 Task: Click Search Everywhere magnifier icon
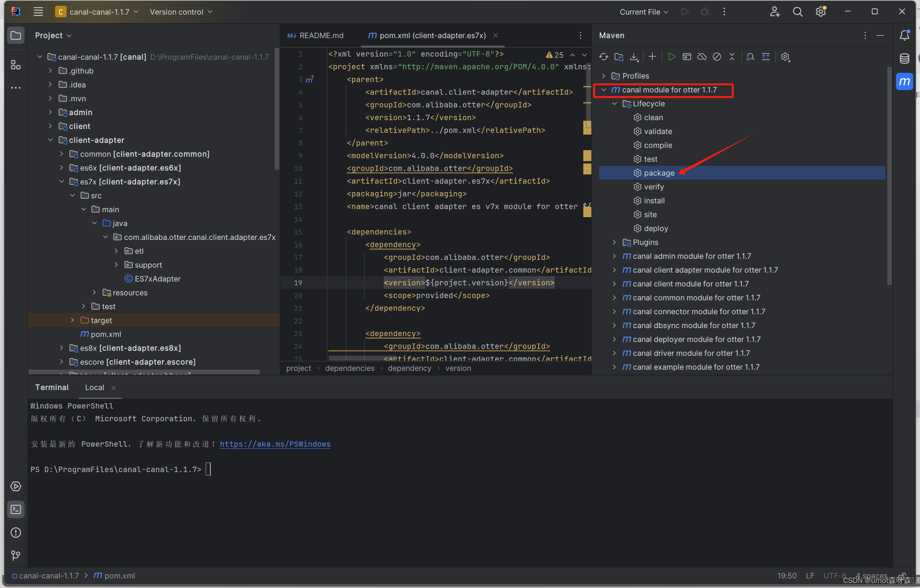click(797, 12)
